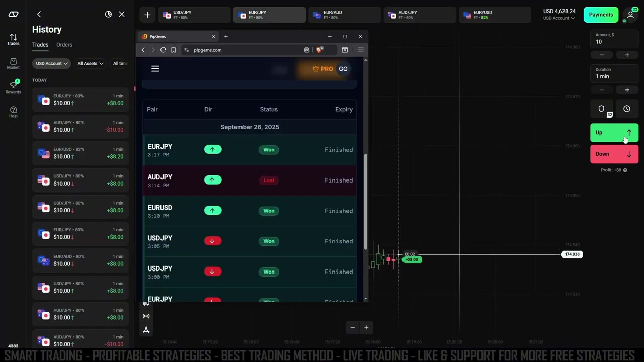Decrease the trade amount
The width and height of the screenshot is (644, 362).
(602, 55)
